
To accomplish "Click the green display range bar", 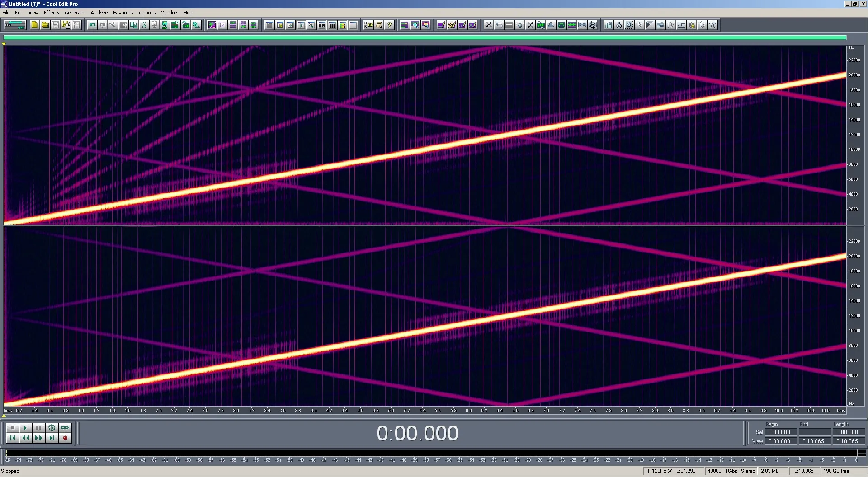I will [425, 37].
